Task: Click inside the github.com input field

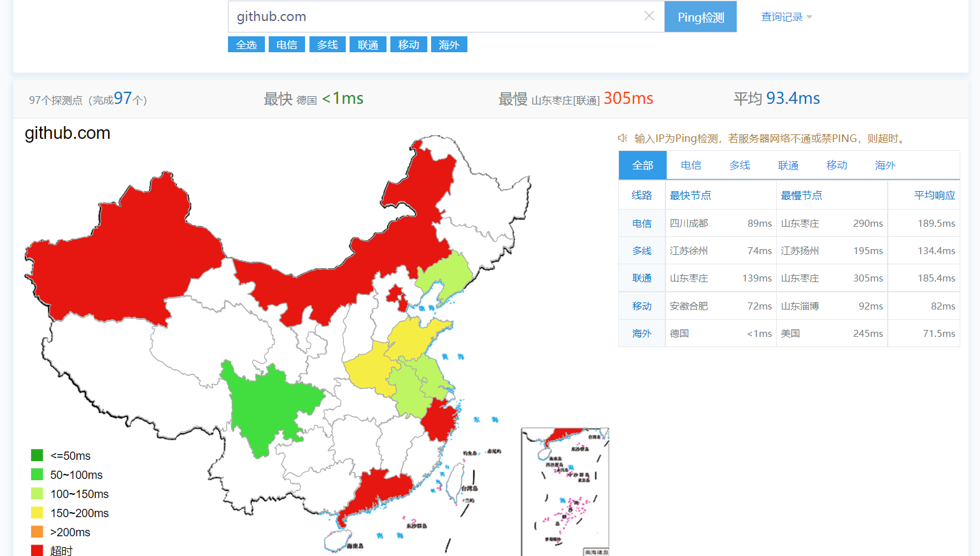Action: 433,17
